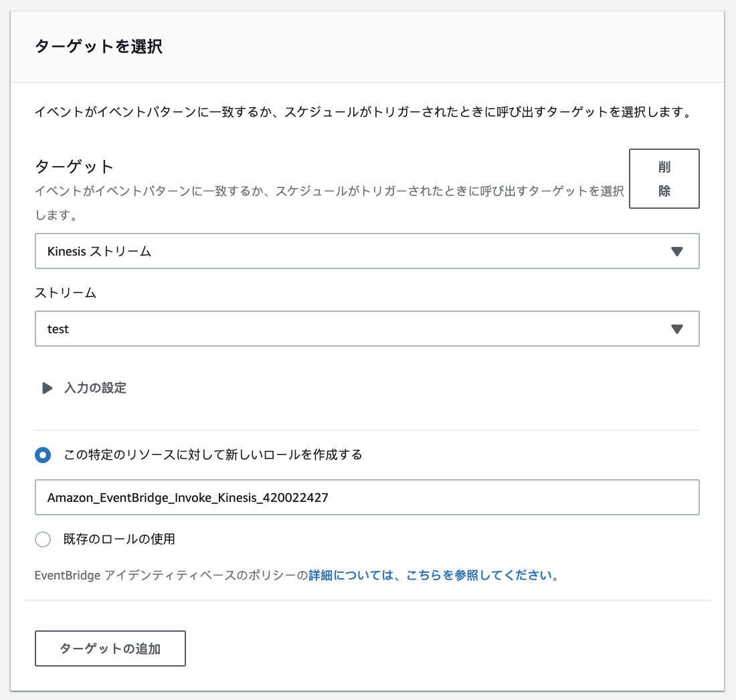Select the 新しいロールを作成する radio button

coord(43,455)
